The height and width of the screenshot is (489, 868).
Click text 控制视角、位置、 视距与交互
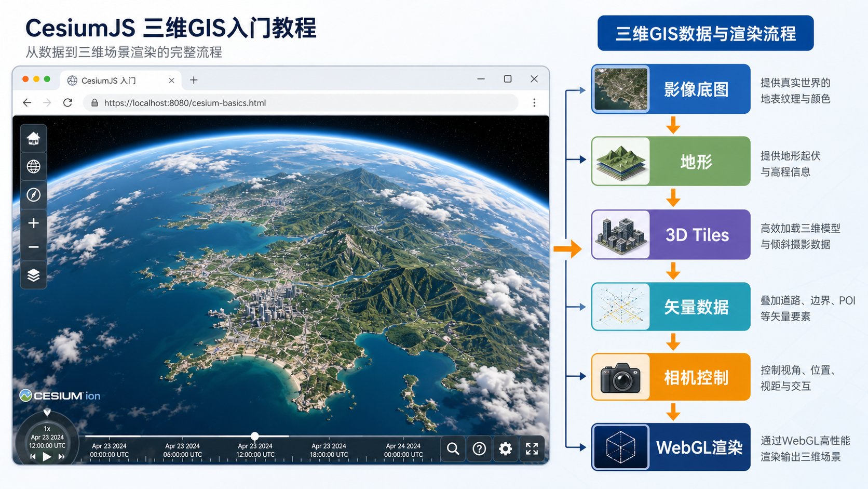[798, 378]
